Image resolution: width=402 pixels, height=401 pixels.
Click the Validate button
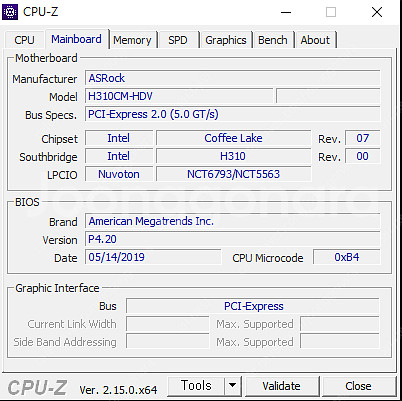pos(281,386)
